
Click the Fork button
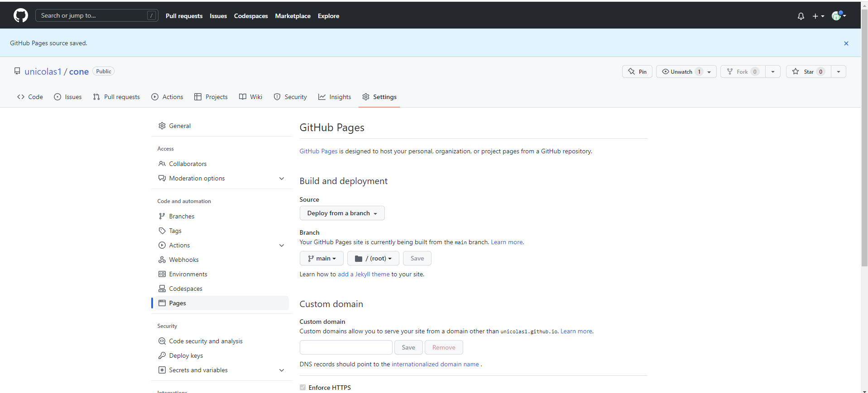(x=743, y=71)
